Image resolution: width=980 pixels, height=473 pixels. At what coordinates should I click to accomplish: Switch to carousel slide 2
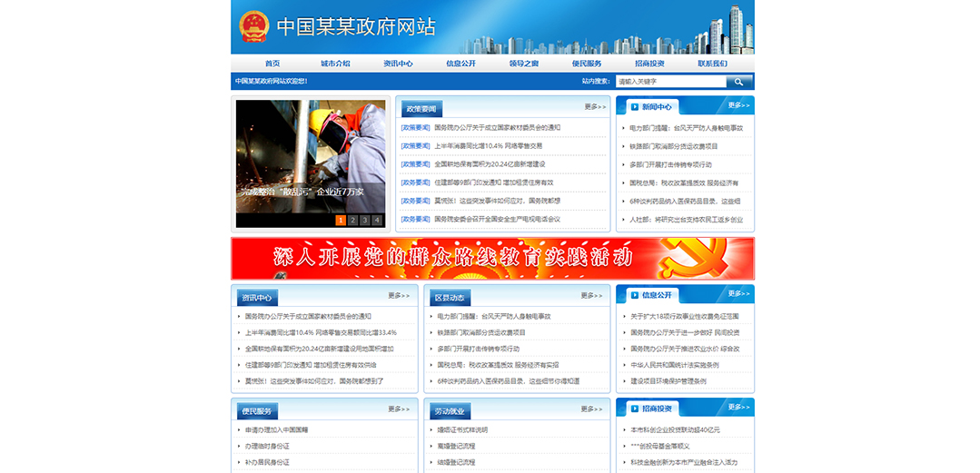(352, 220)
